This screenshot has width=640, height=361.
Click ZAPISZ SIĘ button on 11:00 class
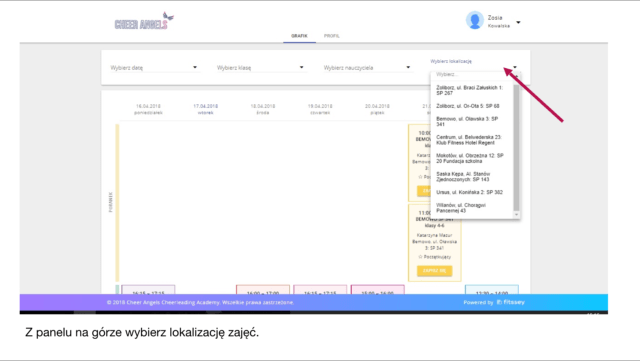coord(434,271)
